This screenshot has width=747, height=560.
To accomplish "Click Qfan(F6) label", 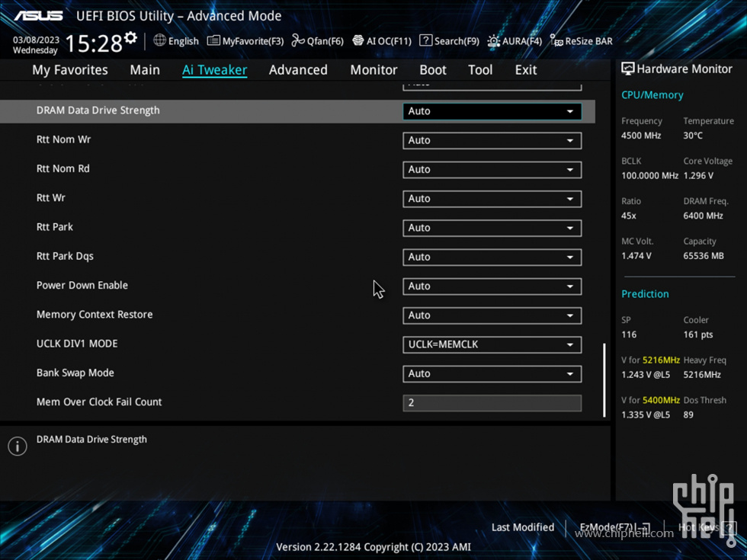I will [x=325, y=41].
